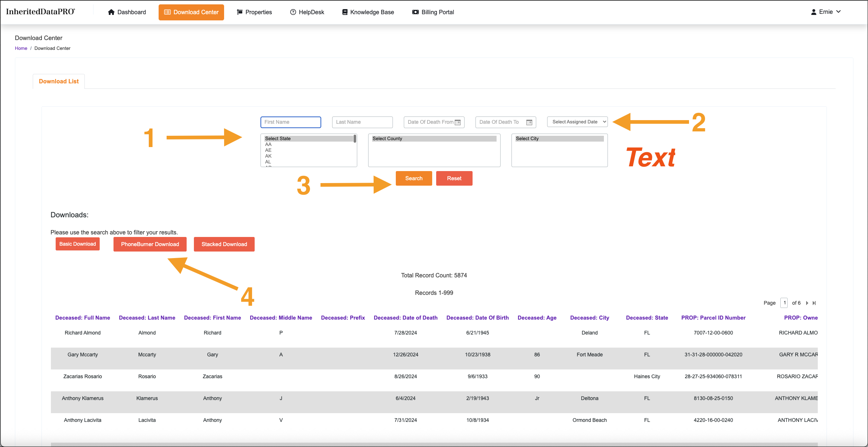868x447 pixels.
Task: Click the PhoneBurner Download button
Action: (x=150, y=244)
